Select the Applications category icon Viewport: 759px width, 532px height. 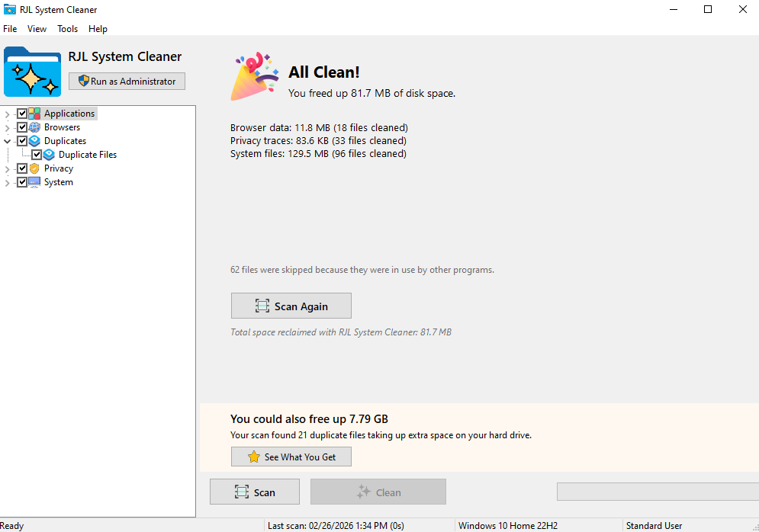[34, 113]
